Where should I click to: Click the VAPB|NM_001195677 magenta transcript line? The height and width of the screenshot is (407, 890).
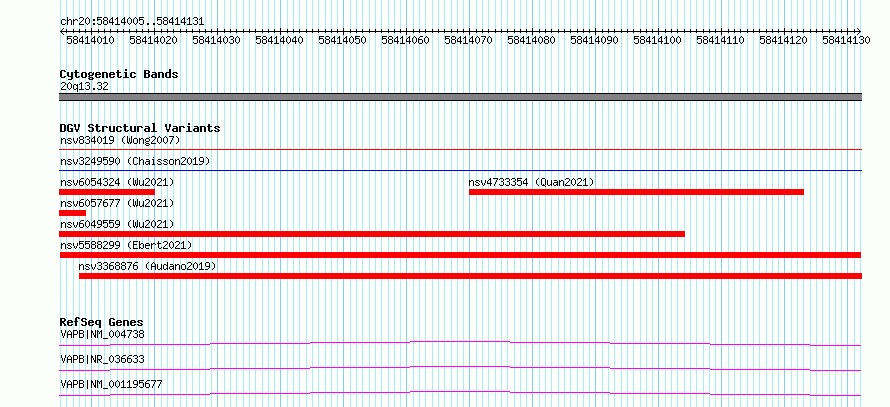pyautogui.click(x=460, y=393)
